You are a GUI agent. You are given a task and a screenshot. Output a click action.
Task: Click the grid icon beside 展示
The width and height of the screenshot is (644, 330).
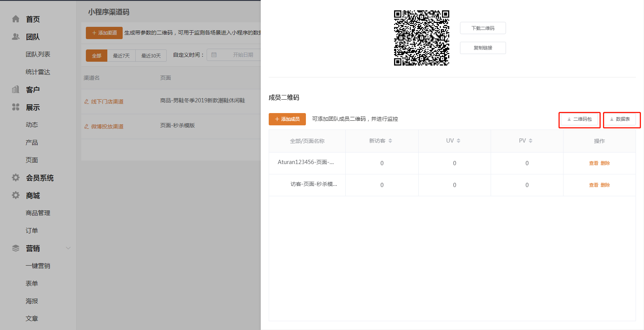pyautogui.click(x=16, y=107)
